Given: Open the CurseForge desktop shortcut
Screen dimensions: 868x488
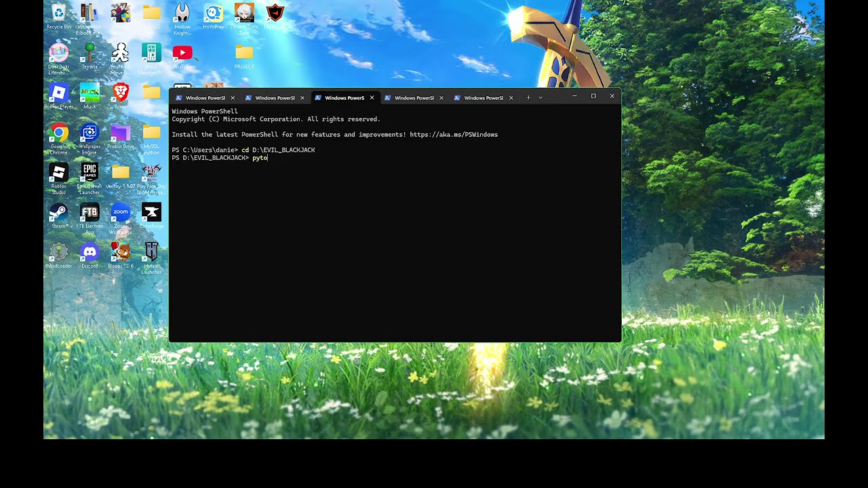Looking at the screenshot, I should point(151,216).
